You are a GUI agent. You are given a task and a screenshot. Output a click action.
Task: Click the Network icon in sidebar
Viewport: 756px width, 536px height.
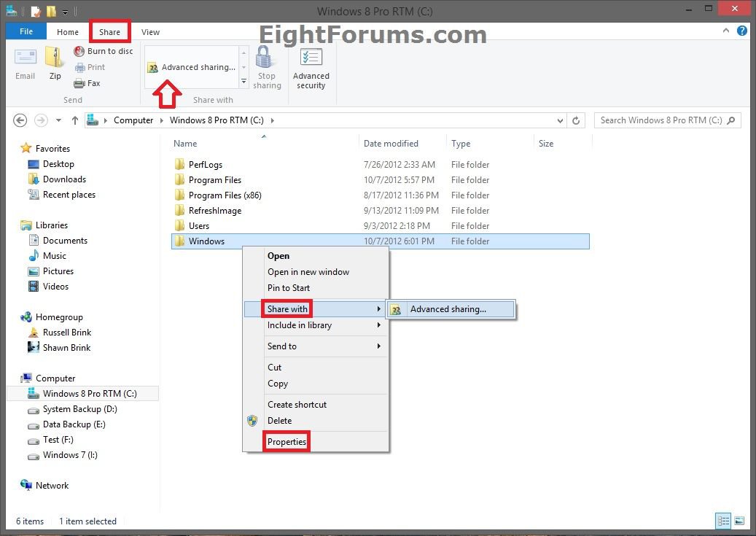[x=26, y=485]
